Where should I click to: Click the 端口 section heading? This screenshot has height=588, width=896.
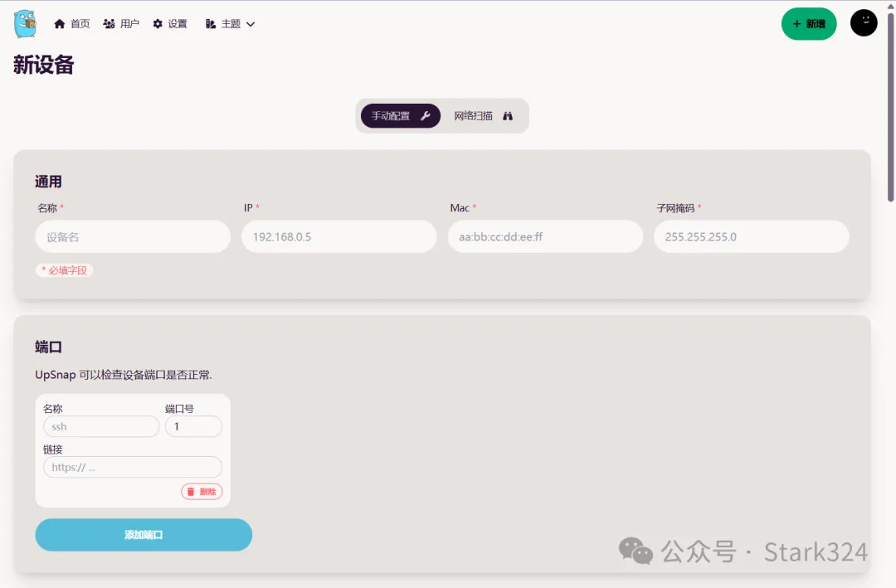click(x=48, y=347)
